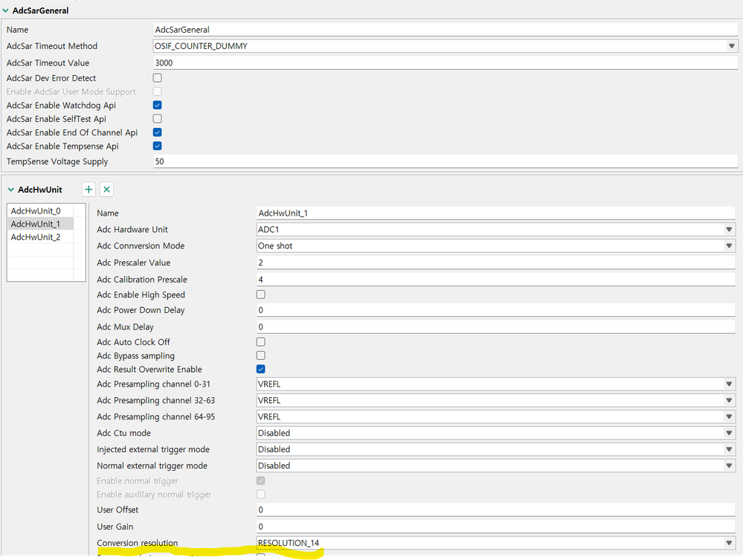Toggle Adc Auto Clock Off checkbox
Viewport: 743px width, 560px height.
tap(260, 342)
